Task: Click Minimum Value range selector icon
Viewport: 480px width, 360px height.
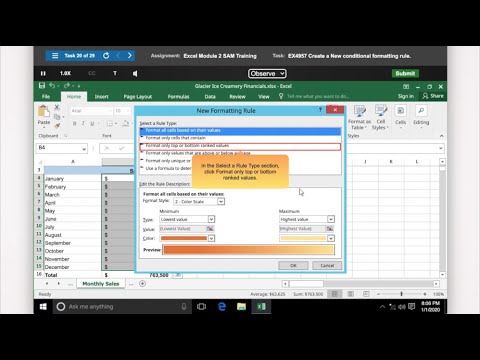Action: (210, 229)
